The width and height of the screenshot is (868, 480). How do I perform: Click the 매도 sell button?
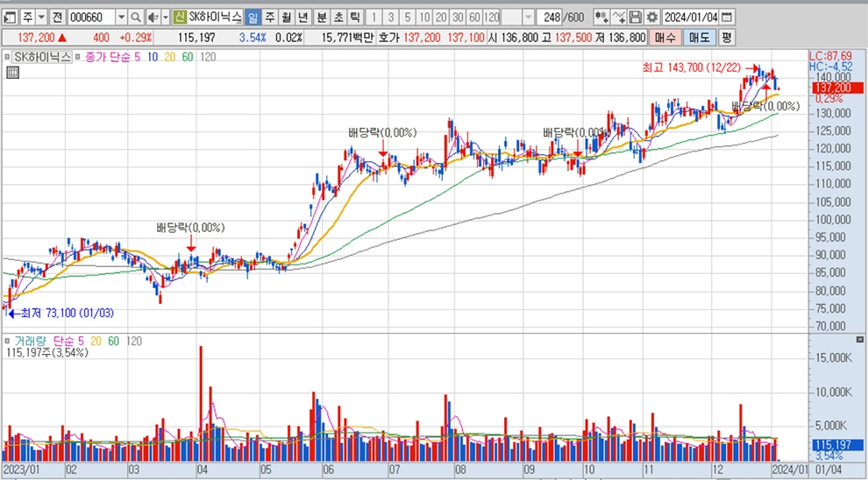point(699,38)
